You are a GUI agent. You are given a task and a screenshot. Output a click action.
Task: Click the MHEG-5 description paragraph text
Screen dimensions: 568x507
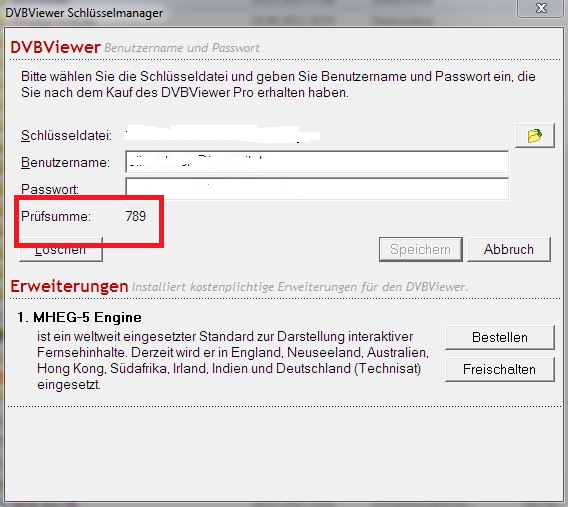pos(233,360)
